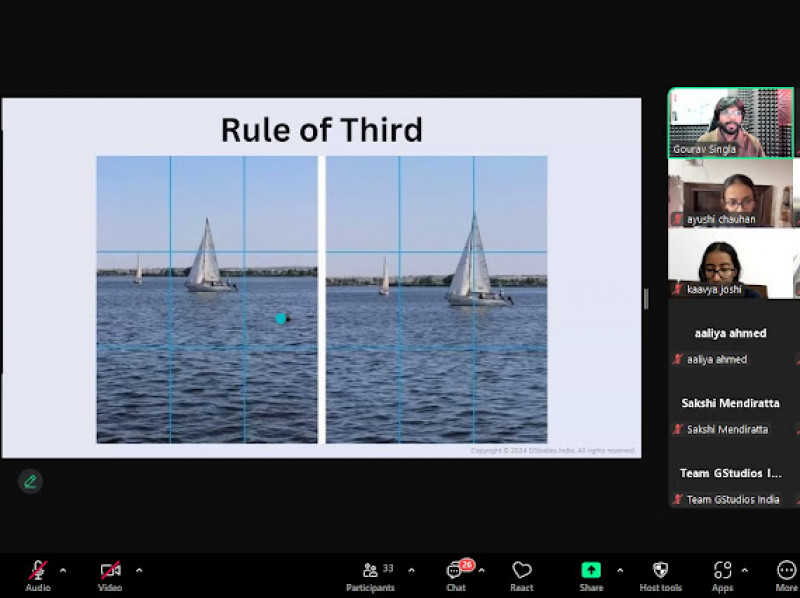Screen dimensions: 800x598
Task: Open the Chat panel
Action: [x=456, y=571]
